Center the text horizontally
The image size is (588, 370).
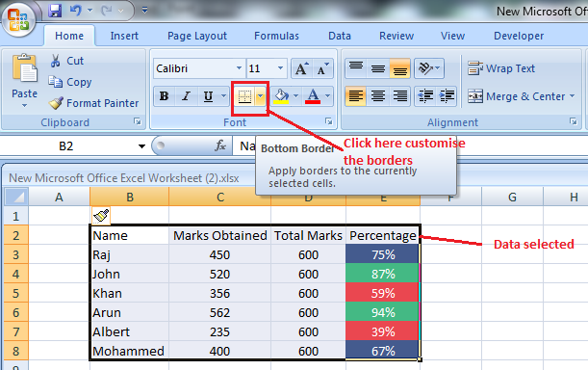[x=378, y=96]
